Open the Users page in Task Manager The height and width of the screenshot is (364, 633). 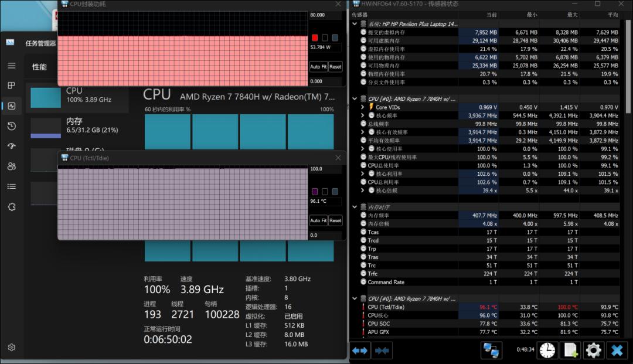tap(11, 166)
